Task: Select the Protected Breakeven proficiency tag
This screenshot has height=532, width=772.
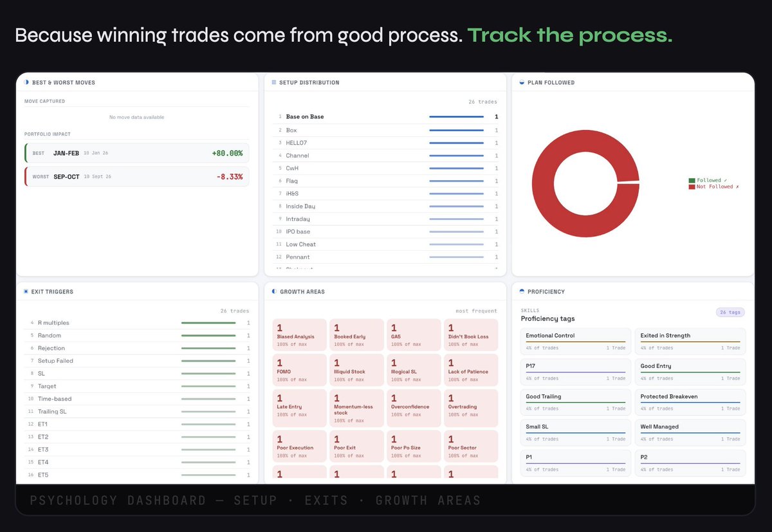Action: click(690, 401)
